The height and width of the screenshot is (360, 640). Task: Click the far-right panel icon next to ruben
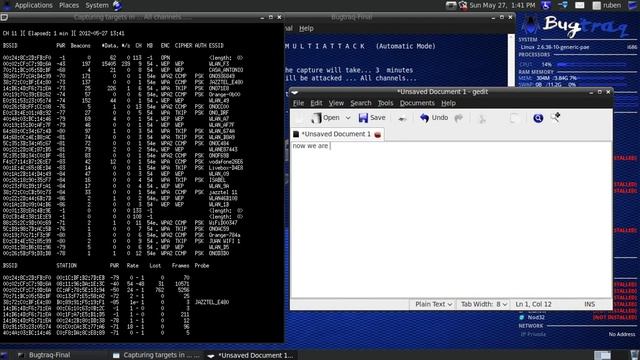tap(633, 5)
